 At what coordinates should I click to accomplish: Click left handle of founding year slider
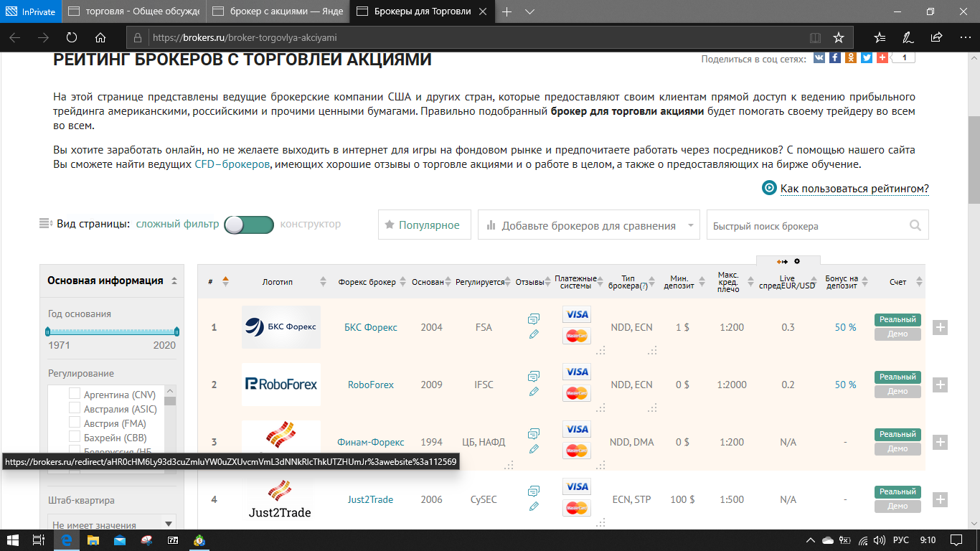click(x=48, y=331)
